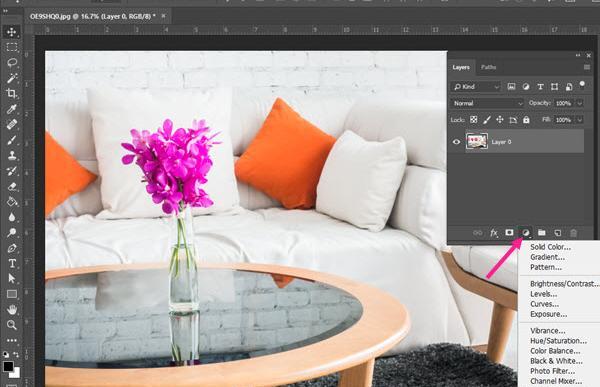Toggle smart object layers filter
Image resolution: width=600 pixels, height=387 pixels.
(x=569, y=87)
